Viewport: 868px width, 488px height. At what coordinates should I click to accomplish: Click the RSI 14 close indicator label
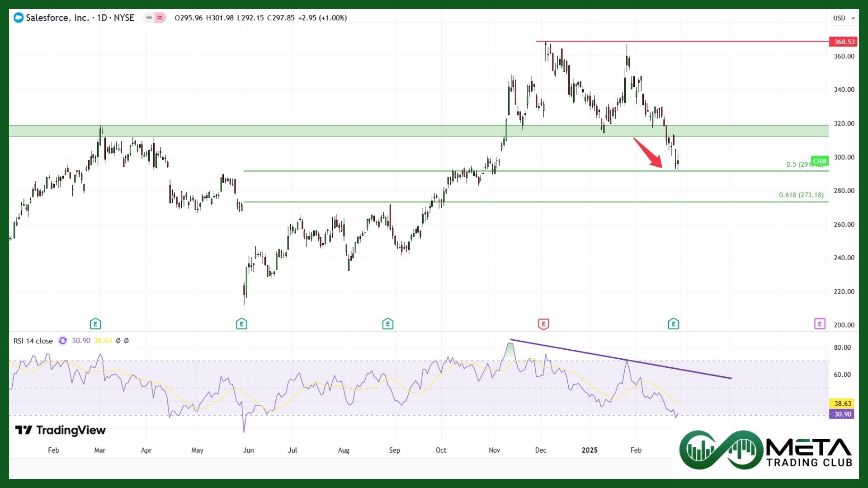33,341
